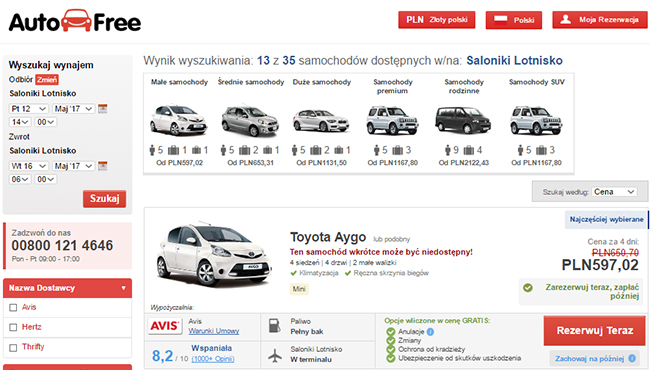Click the Hertz supplier name link
Screen dimensions: 650x370
click(x=32, y=327)
